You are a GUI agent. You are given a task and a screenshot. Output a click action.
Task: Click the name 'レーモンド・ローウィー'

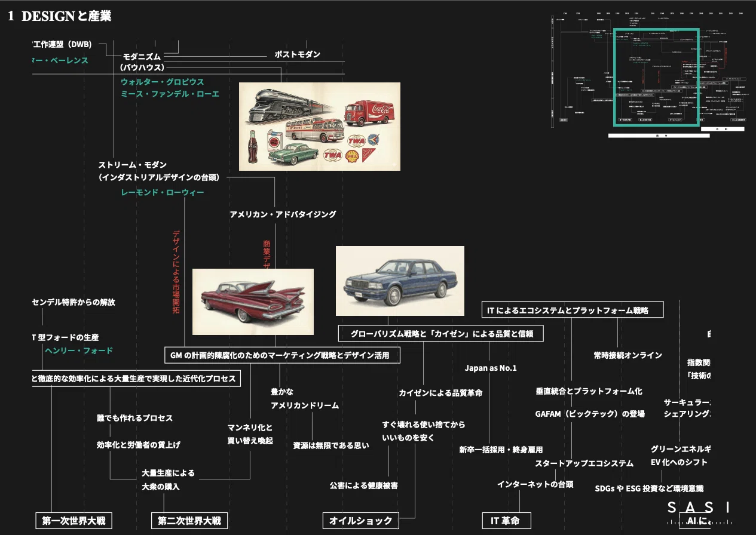(x=162, y=192)
